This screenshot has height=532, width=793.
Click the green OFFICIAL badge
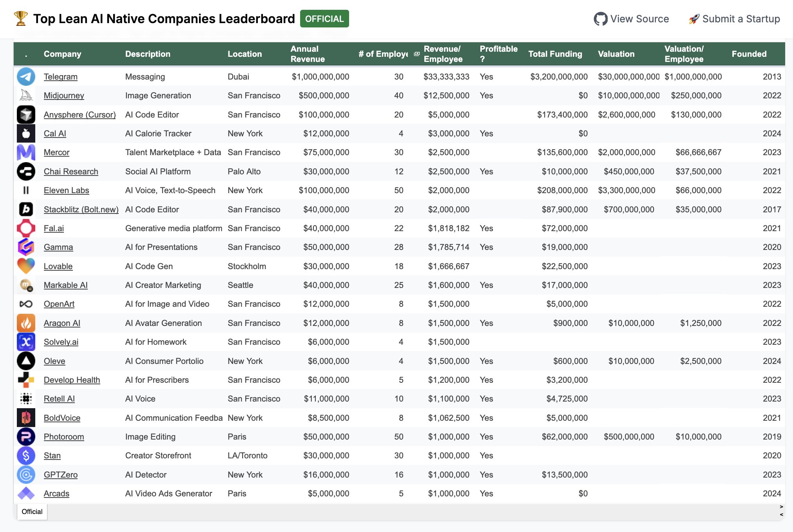pyautogui.click(x=324, y=19)
